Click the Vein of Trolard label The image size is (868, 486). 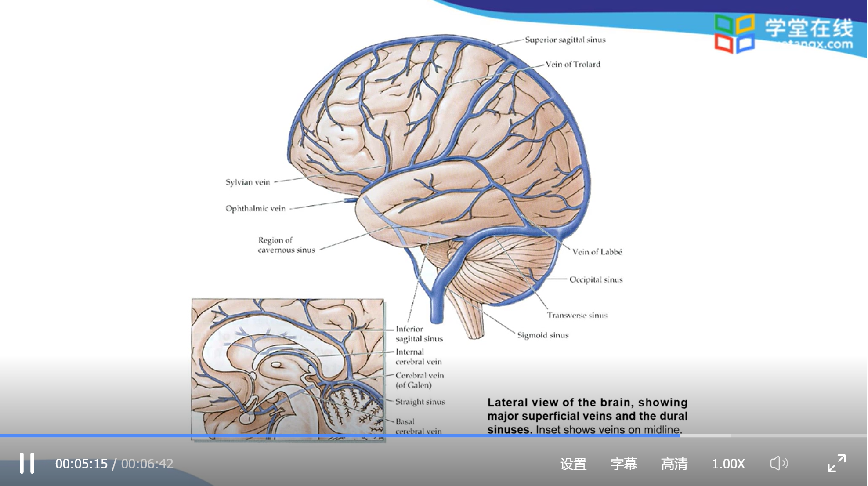(x=573, y=65)
